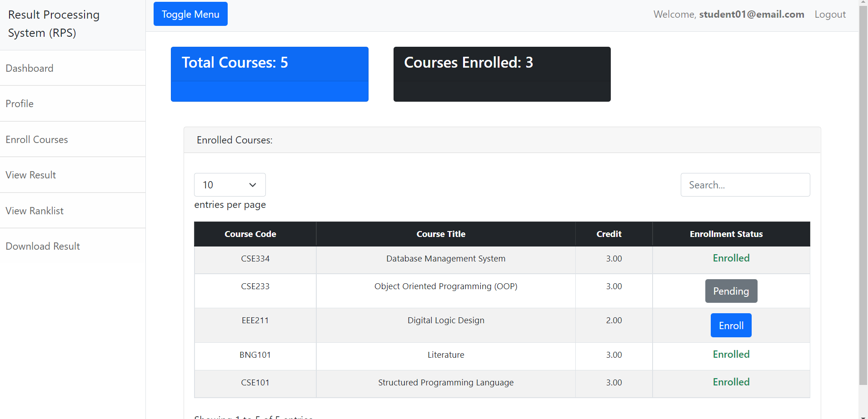Navigate to Enroll Courses
Image resolution: width=868 pixels, height=419 pixels.
click(x=37, y=139)
